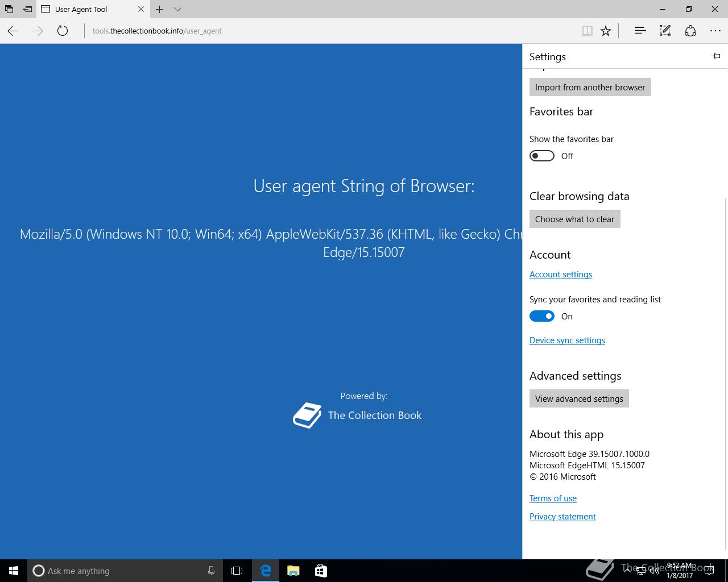Click the Cortana microphone icon
Image resolution: width=728 pixels, height=582 pixels.
(211, 571)
